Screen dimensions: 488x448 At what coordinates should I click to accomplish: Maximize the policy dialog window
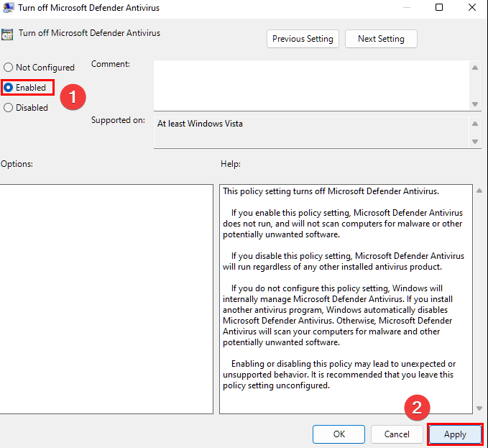coord(439,7)
